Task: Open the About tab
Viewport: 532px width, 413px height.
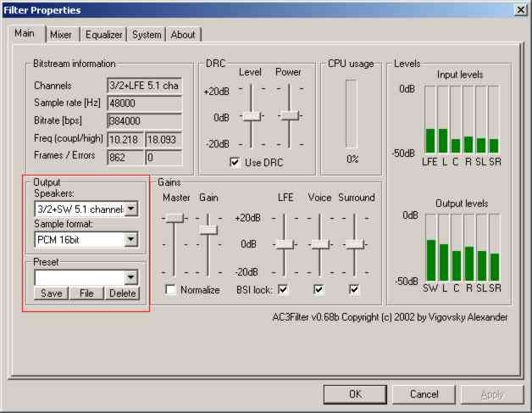Action: click(183, 35)
